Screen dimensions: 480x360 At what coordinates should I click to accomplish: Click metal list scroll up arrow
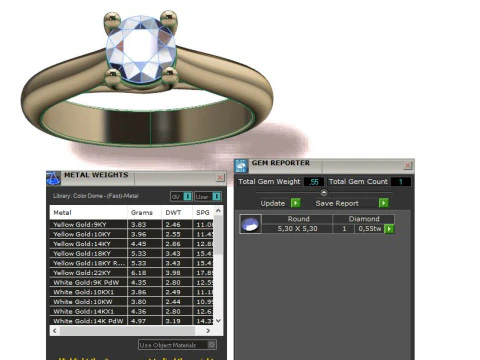pyautogui.click(x=218, y=211)
